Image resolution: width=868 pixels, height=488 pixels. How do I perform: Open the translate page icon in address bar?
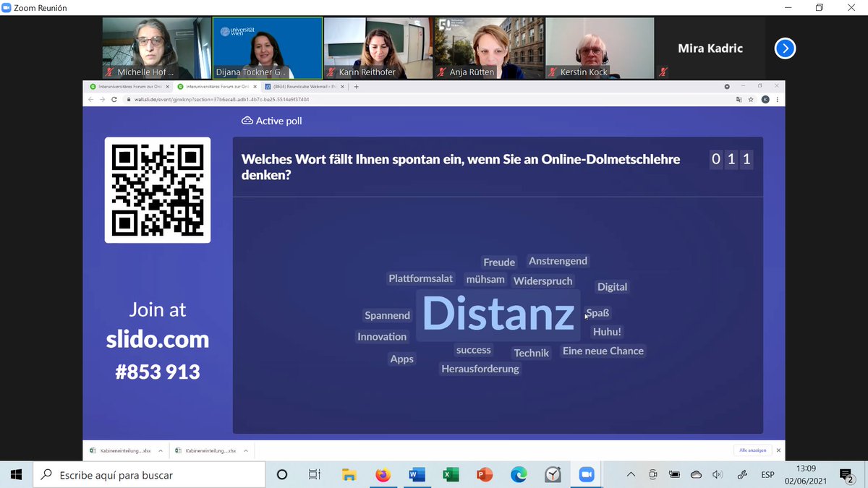[x=739, y=99]
